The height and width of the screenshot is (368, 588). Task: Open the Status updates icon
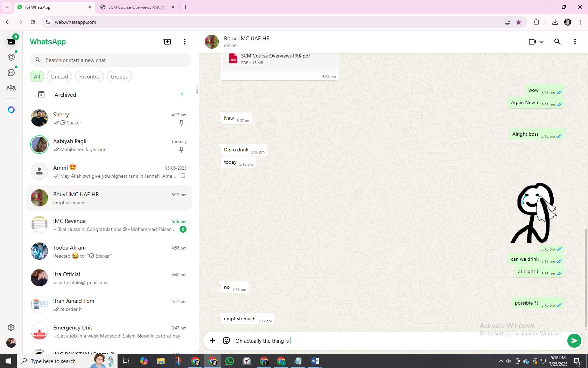pyautogui.click(x=11, y=57)
